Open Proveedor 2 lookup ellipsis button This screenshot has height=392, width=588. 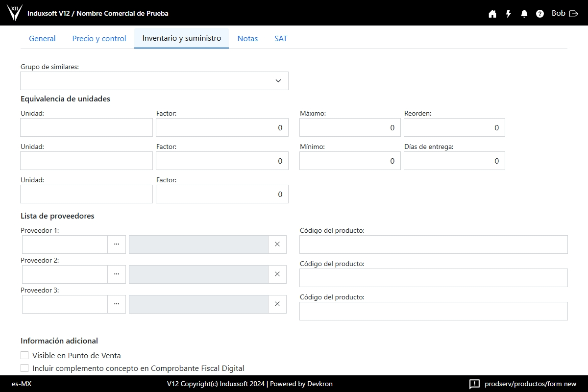pos(117,274)
